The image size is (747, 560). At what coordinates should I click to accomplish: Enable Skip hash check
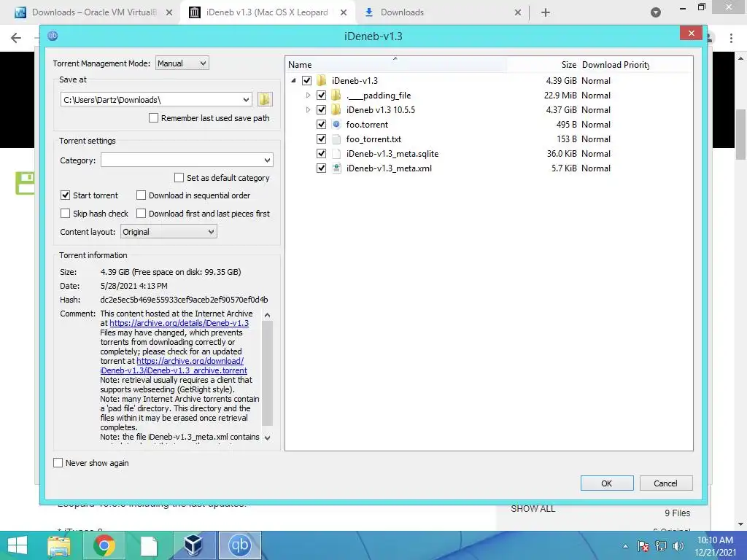(x=65, y=214)
